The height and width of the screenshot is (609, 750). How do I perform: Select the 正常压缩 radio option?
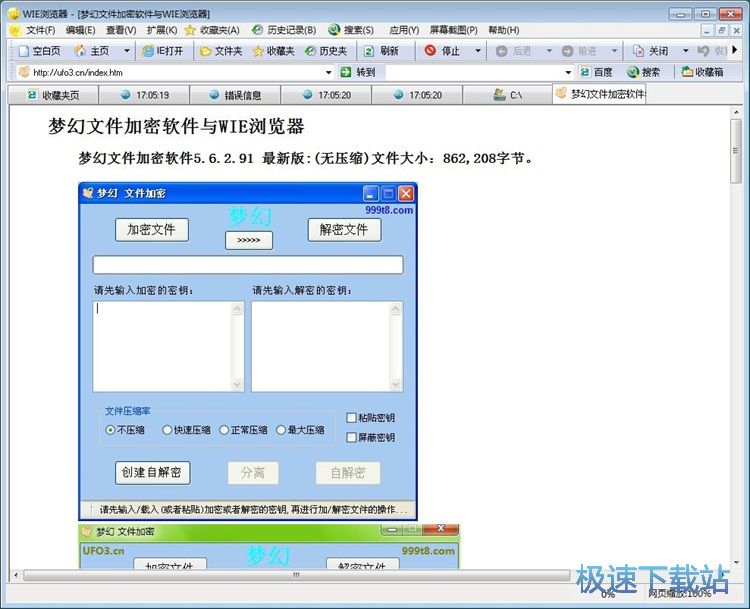[224, 430]
